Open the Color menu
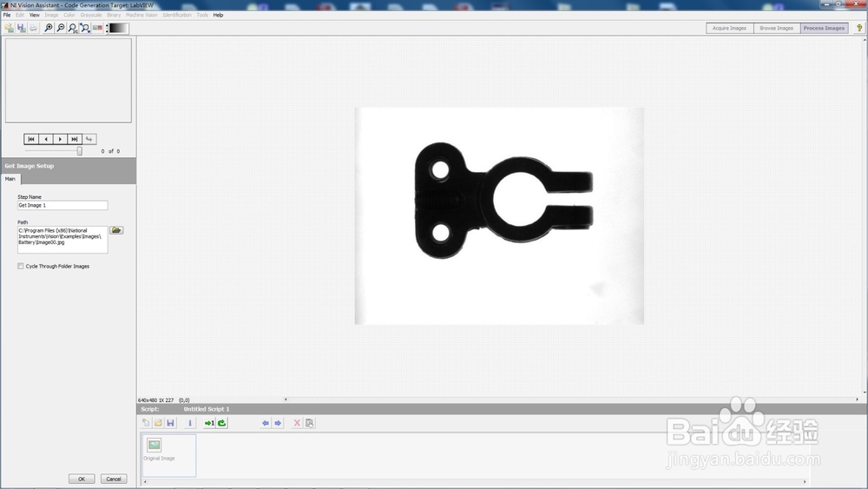The image size is (868, 489). (x=69, y=15)
